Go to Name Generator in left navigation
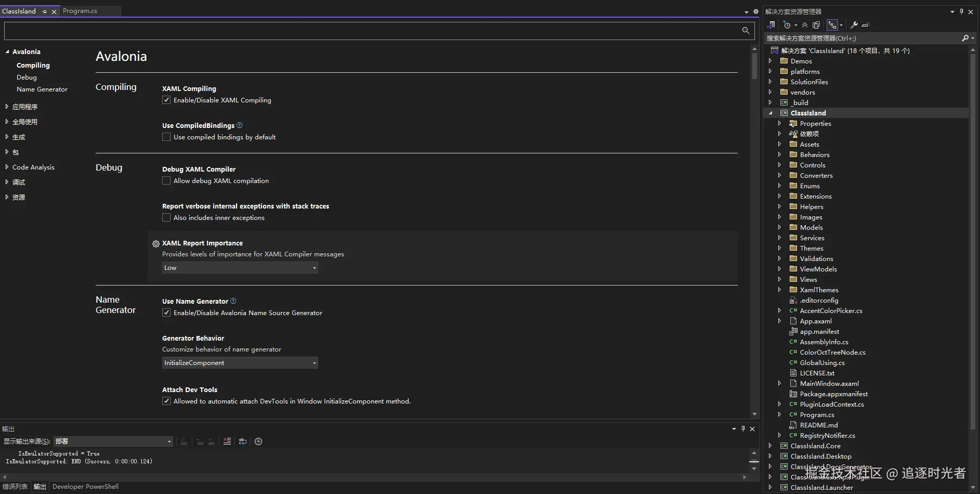The width and height of the screenshot is (980, 494). (x=42, y=89)
